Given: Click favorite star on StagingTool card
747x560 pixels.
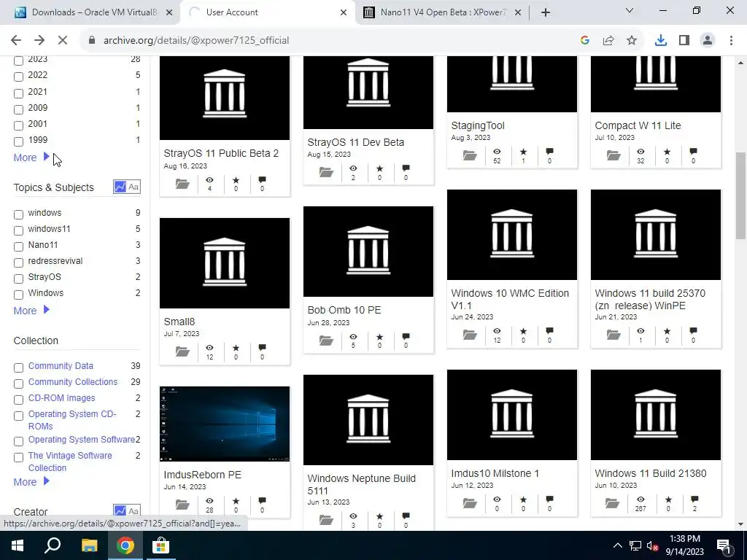Looking at the screenshot, I should coord(523,152).
